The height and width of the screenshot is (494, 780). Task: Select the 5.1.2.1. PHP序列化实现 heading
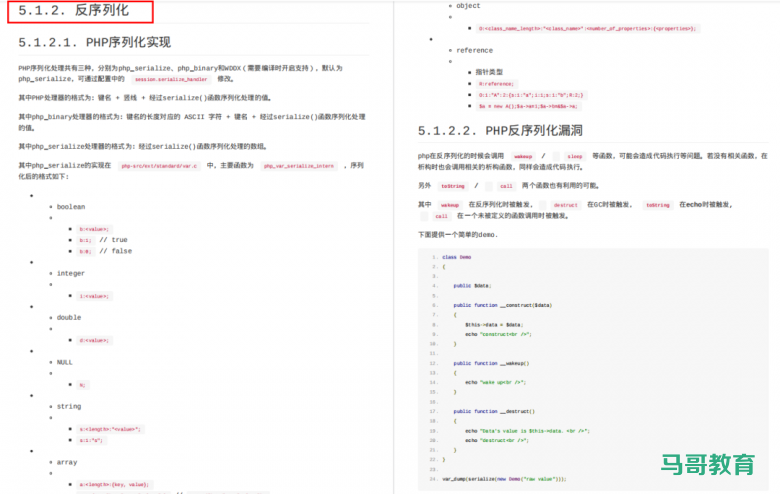95,42
